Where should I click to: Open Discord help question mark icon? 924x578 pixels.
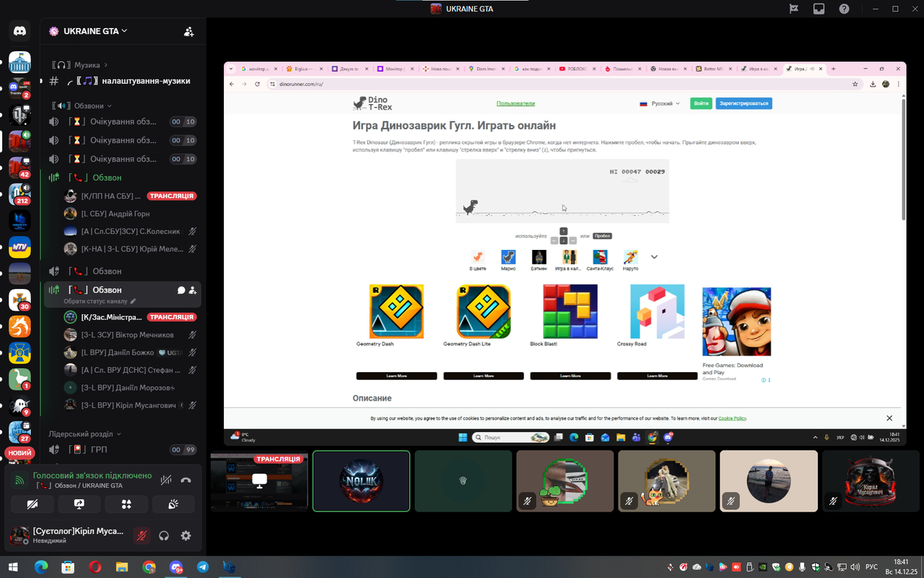click(x=844, y=9)
